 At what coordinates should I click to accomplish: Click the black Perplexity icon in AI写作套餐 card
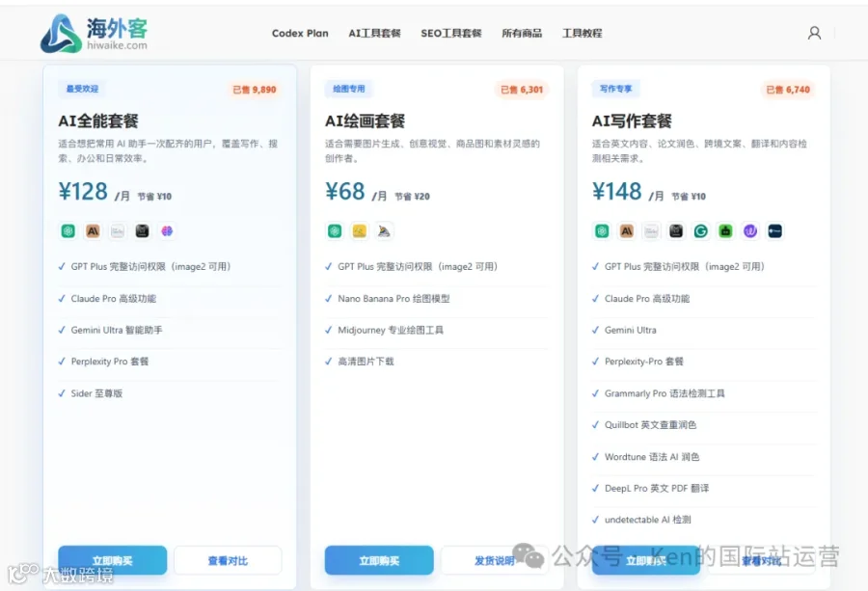[x=676, y=230]
